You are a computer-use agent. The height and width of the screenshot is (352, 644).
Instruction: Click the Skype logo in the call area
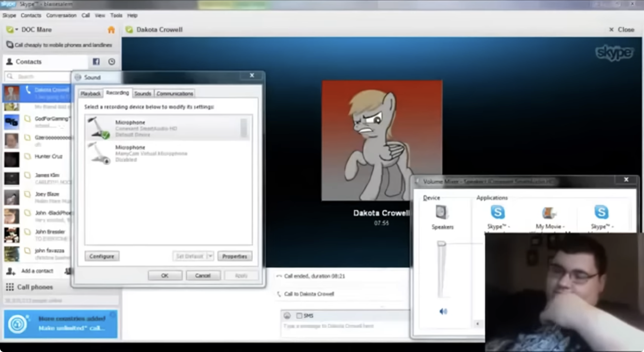(x=615, y=53)
